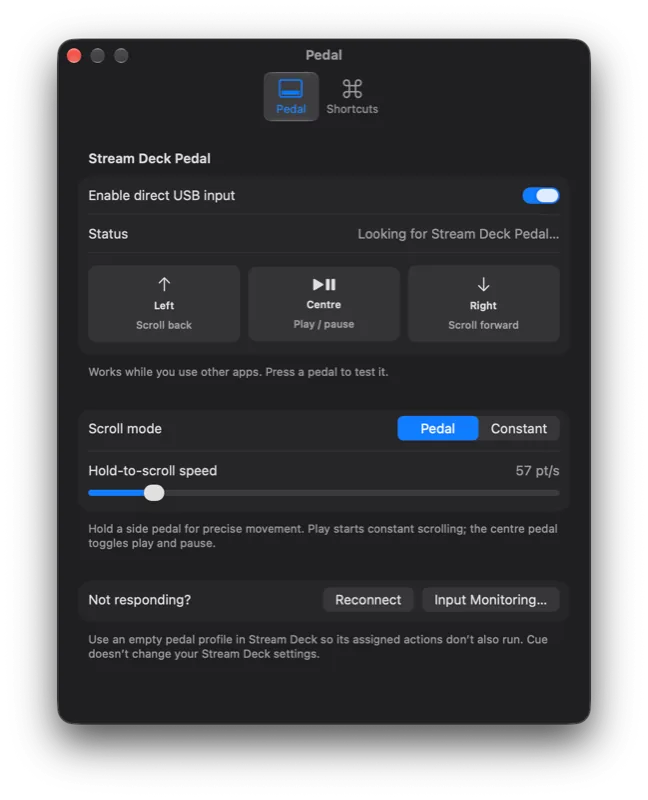Select Constant scroll mode
648x800 pixels.
pyautogui.click(x=519, y=428)
